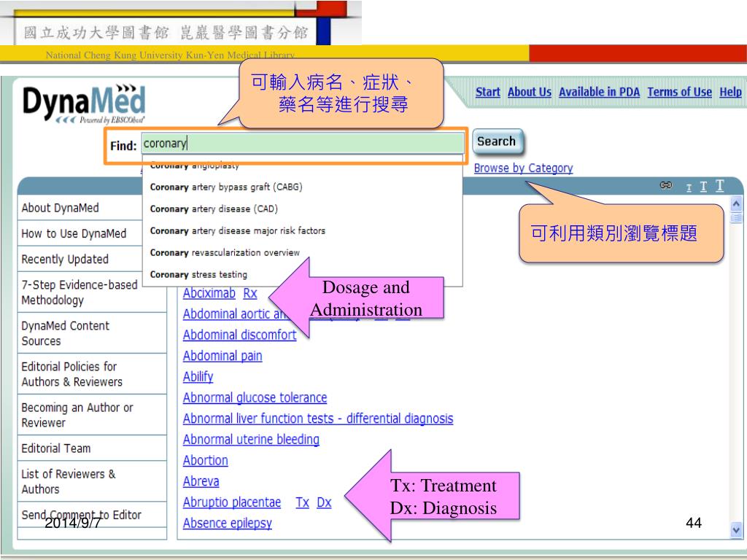Select the largest text size T icon

click(x=719, y=186)
